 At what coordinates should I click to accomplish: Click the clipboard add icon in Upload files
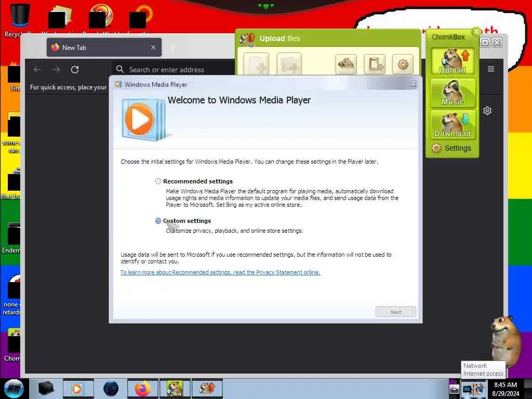pos(375,64)
